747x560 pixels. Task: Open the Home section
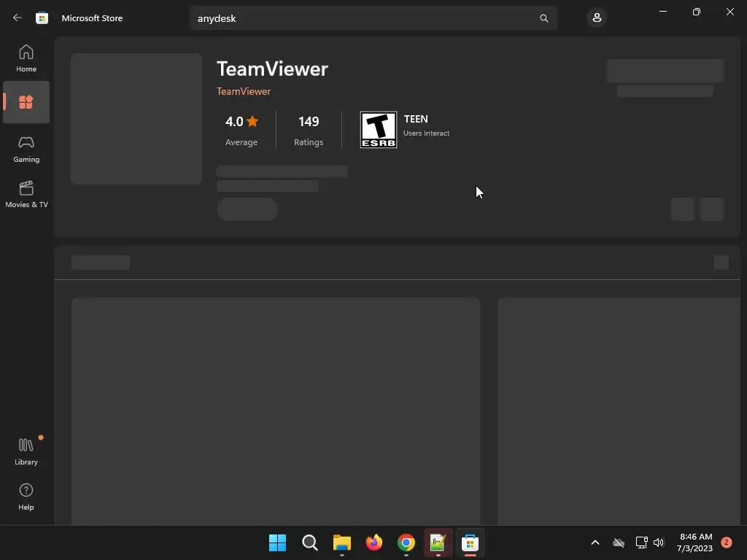tap(26, 58)
